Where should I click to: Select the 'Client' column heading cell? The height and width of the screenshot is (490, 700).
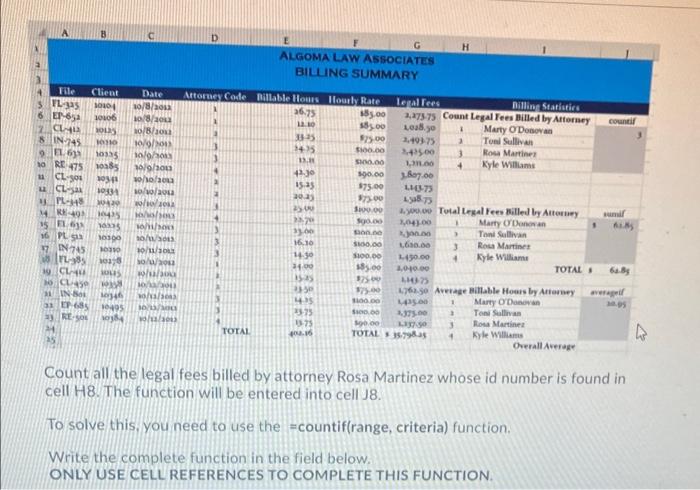pyautogui.click(x=105, y=92)
